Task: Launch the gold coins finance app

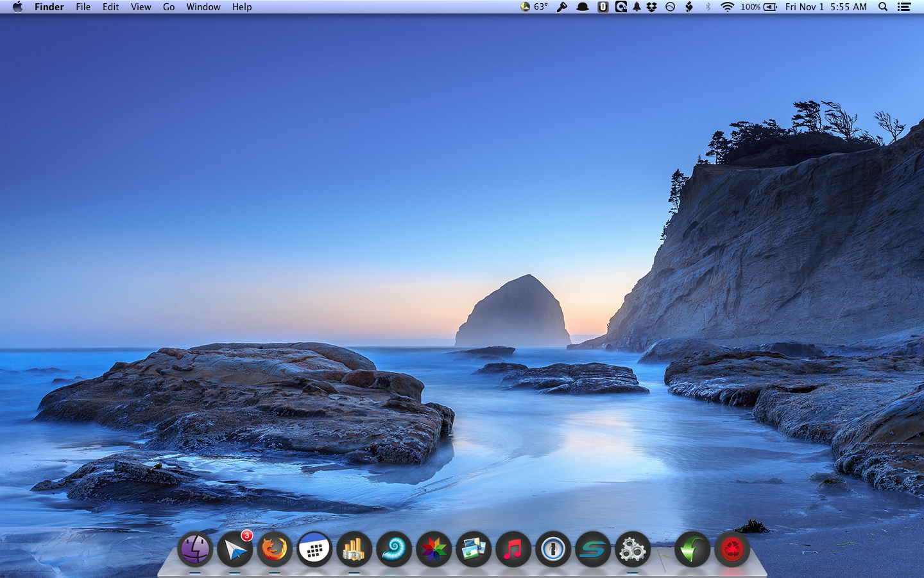Action: [x=354, y=550]
